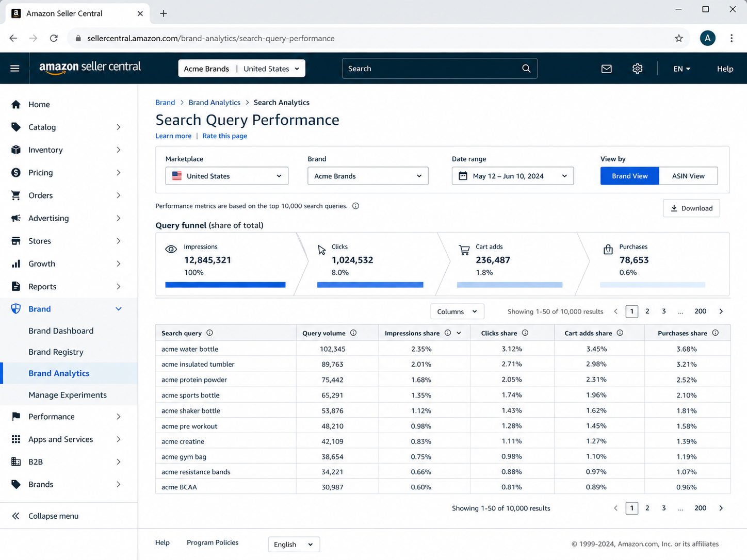Click the search magnifier icon
The image size is (747, 560).
coord(526,69)
